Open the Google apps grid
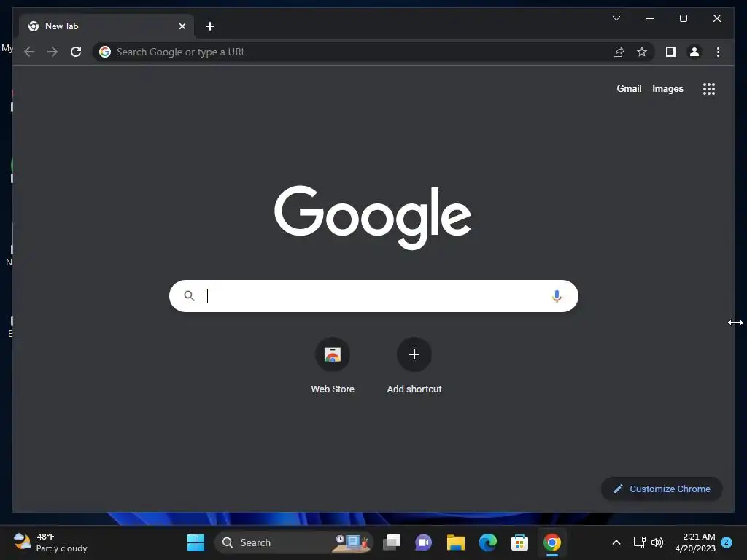747x560 pixels. coord(709,89)
